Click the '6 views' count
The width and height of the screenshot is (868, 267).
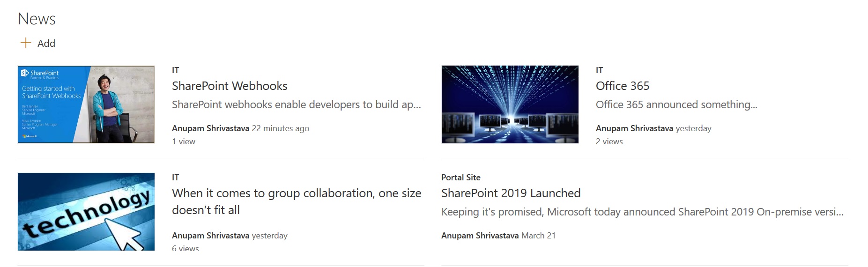(x=185, y=248)
